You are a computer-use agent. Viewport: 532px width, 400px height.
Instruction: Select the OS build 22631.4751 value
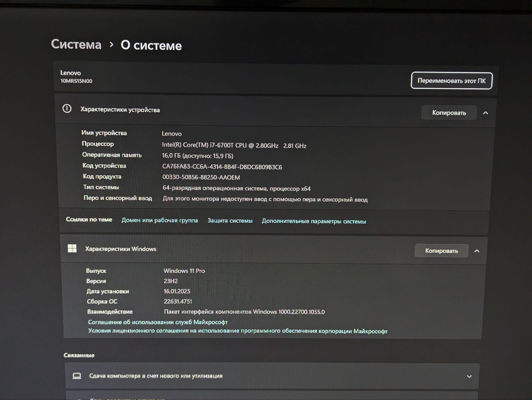(x=178, y=302)
